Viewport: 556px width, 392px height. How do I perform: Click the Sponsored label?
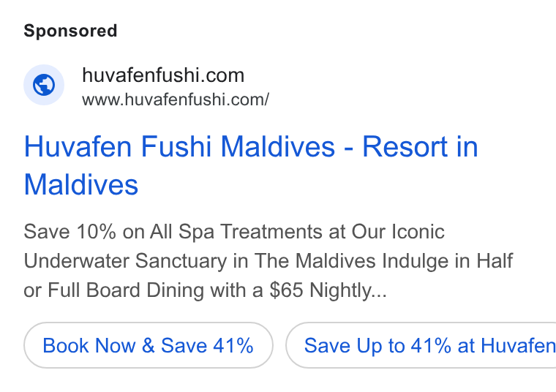pyautogui.click(x=70, y=31)
